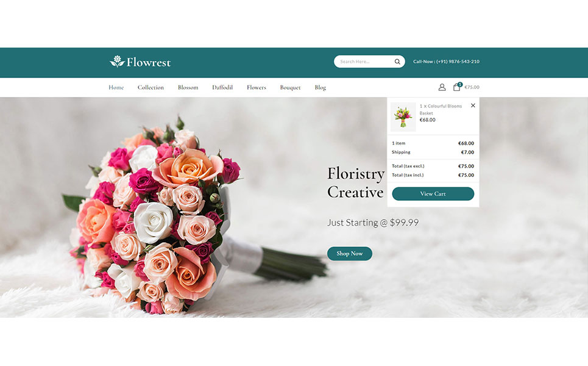Open the shopping bag cart icon

[x=456, y=87]
